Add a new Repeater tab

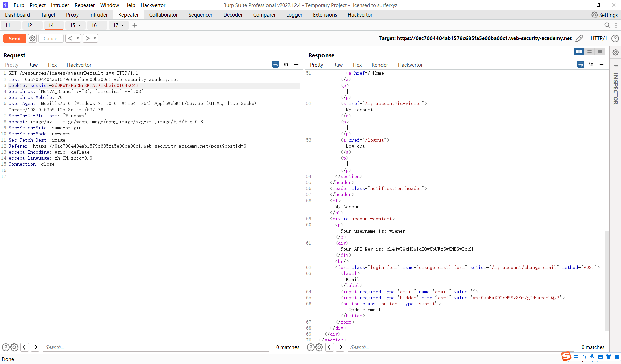[x=135, y=25]
